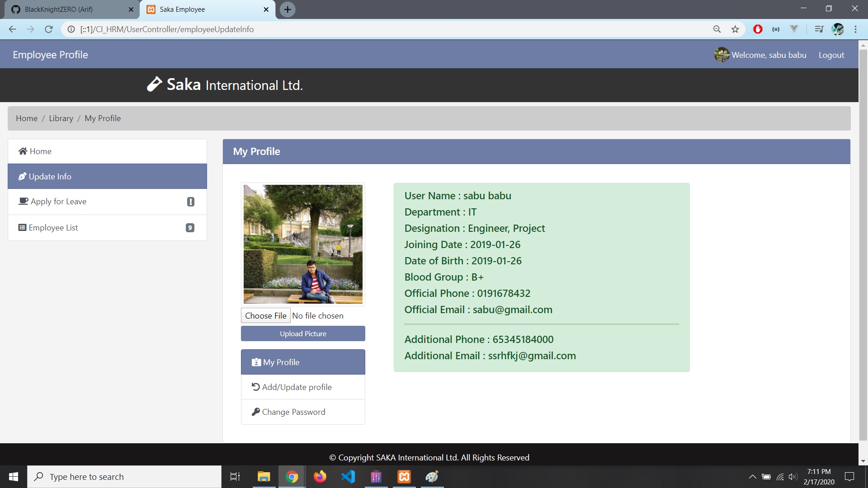
Task: Bookmark the page using the star icon
Action: point(735,29)
